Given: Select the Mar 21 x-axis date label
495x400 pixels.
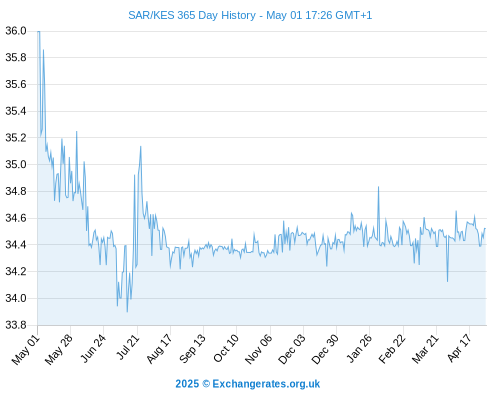Looking at the screenshot, I should click(x=425, y=349).
